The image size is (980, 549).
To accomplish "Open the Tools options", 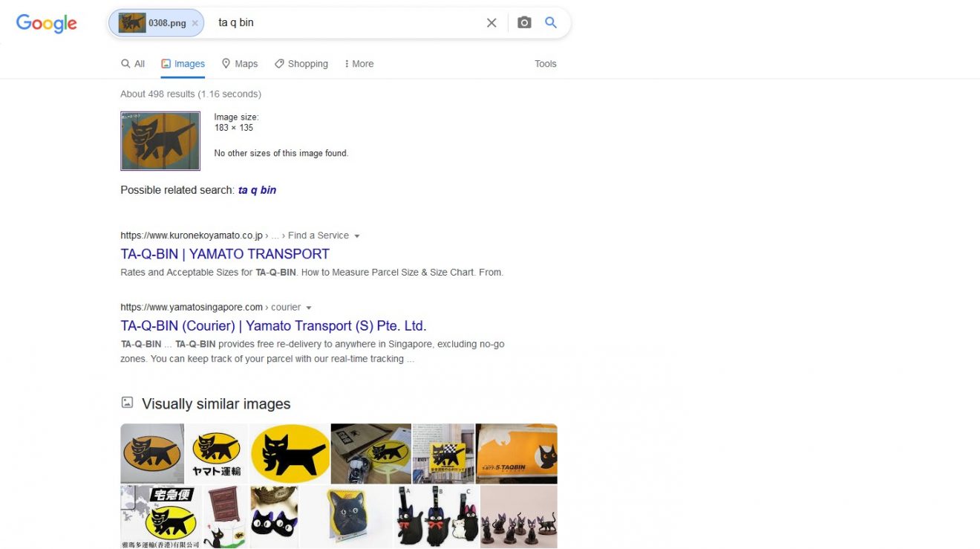I will click(x=546, y=64).
